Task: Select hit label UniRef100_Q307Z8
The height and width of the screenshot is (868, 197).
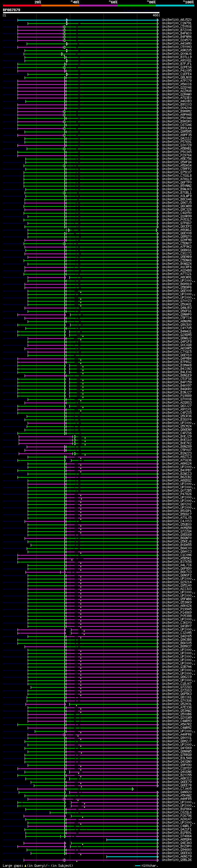Action: click(177, 145)
